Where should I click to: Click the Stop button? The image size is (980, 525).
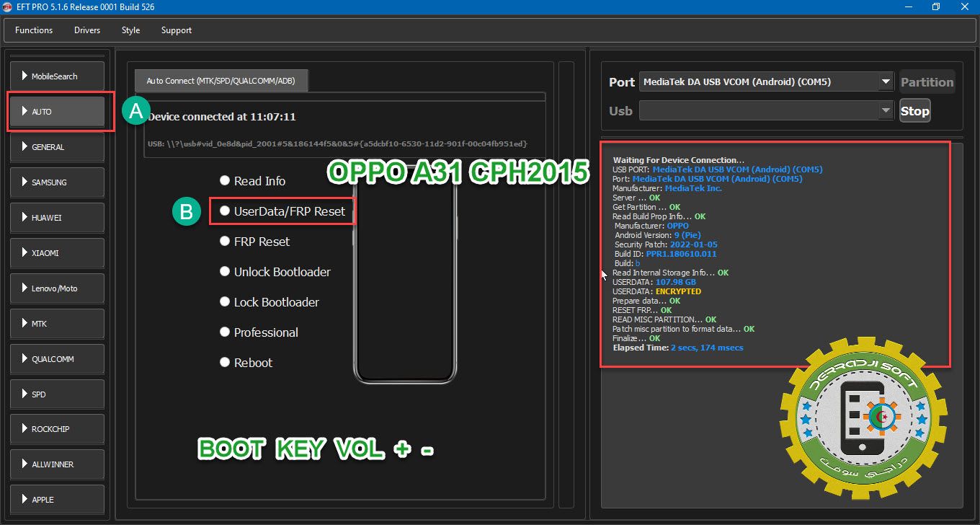click(914, 111)
